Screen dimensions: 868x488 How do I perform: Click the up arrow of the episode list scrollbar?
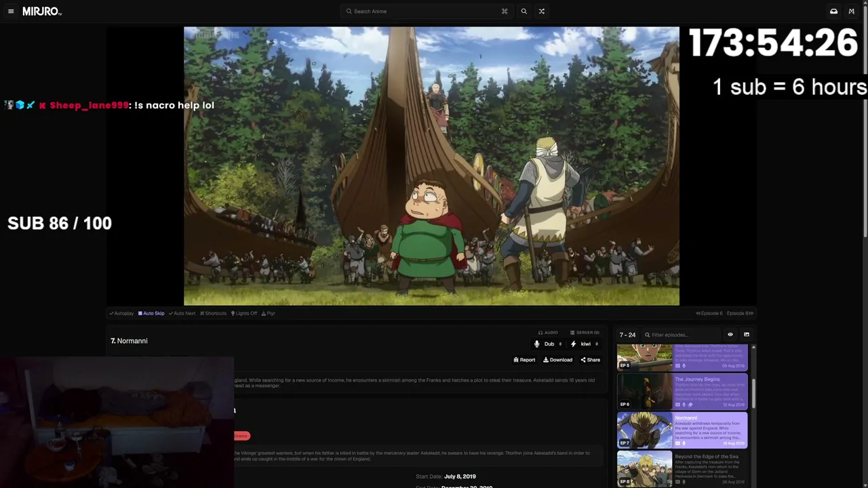point(753,347)
